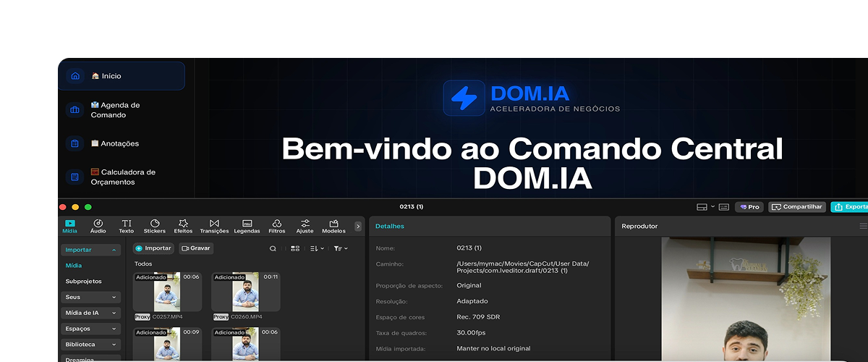
Task: Click the search icon in media panel
Action: click(273, 248)
